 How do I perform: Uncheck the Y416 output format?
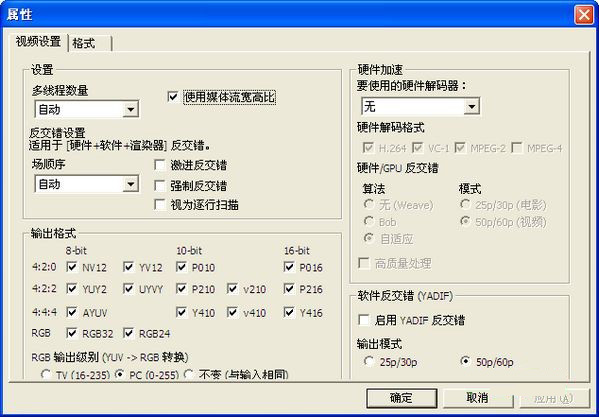click(289, 313)
